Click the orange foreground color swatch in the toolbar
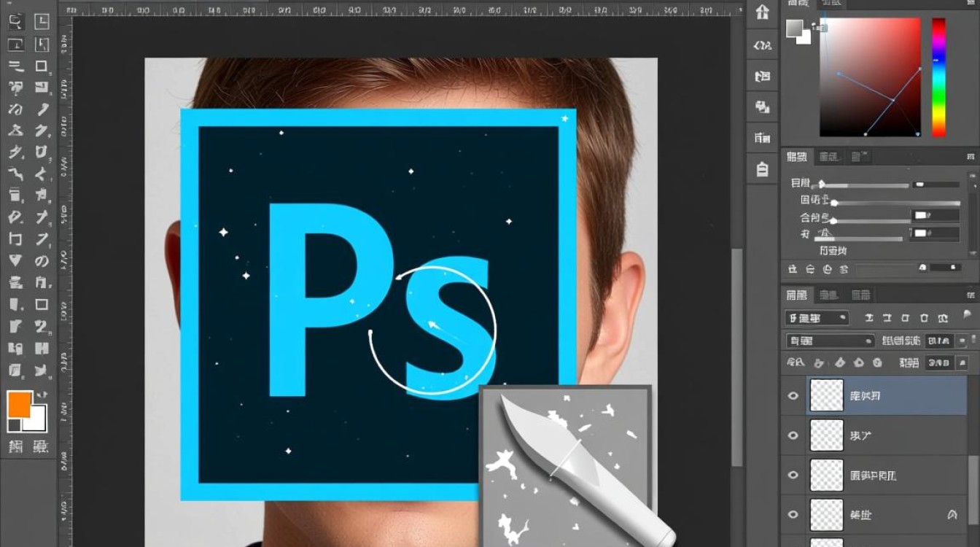This screenshot has height=547, width=980. [20, 404]
